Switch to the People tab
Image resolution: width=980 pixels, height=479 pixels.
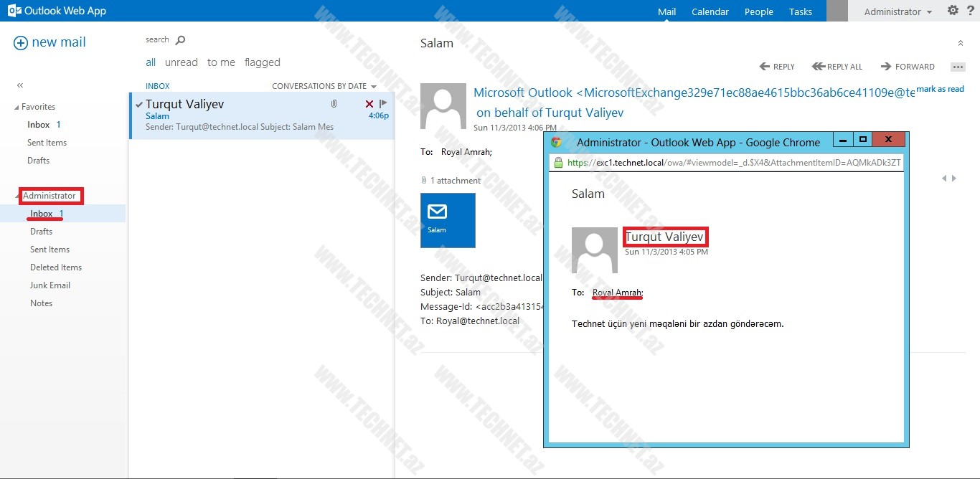(x=758, y=11)
